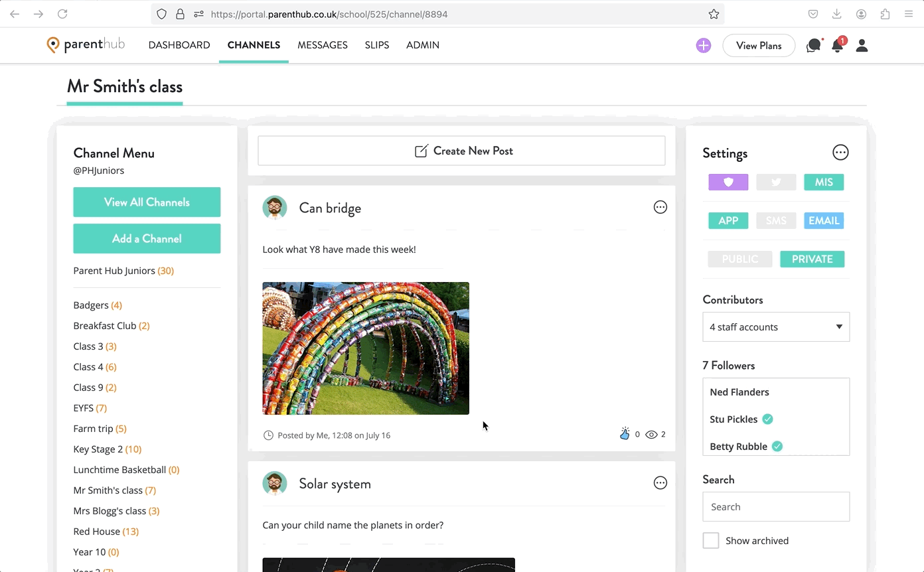
Task: Click Can bridge author avatar
Action: 275,208
